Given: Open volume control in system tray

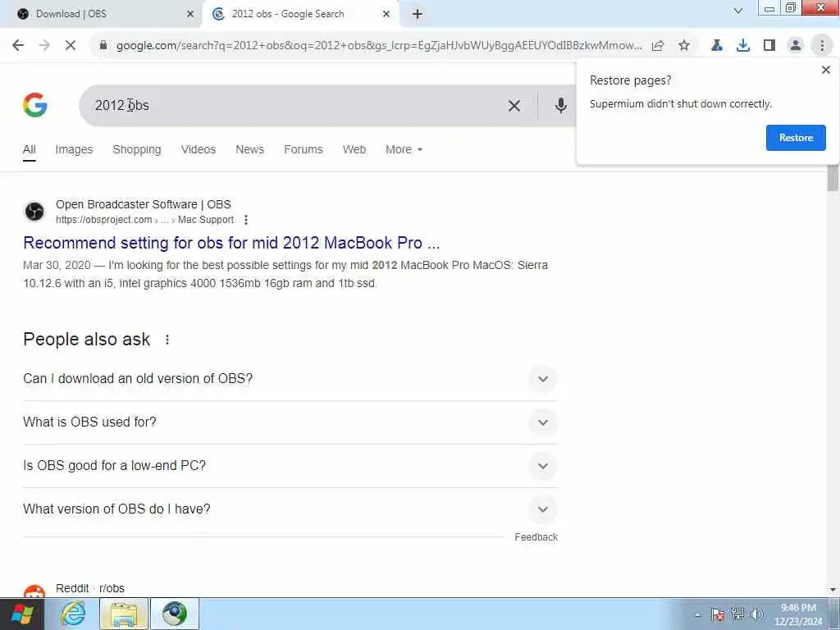Looking at the screenshot, I should [757, 614].
